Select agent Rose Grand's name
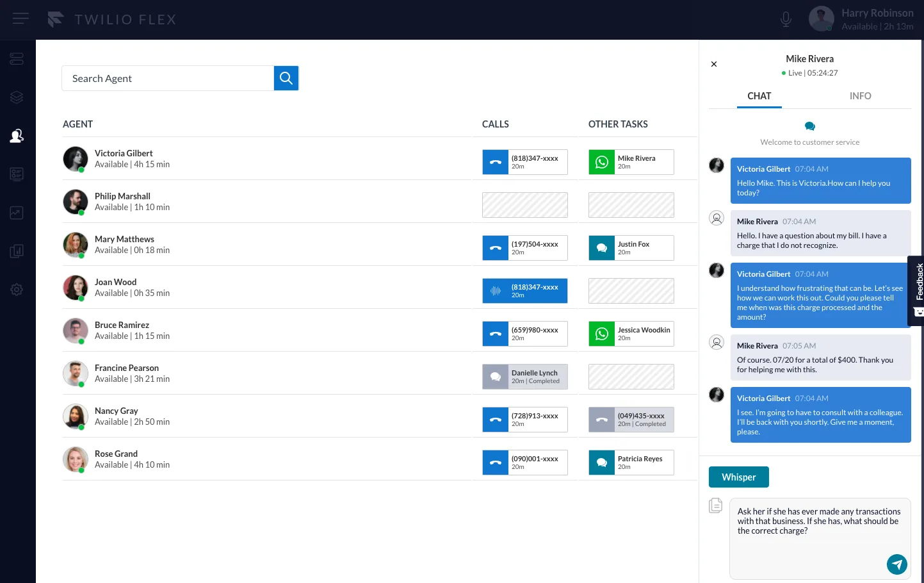This screenshot has height=583, width=924. click(x=116, y=454)
